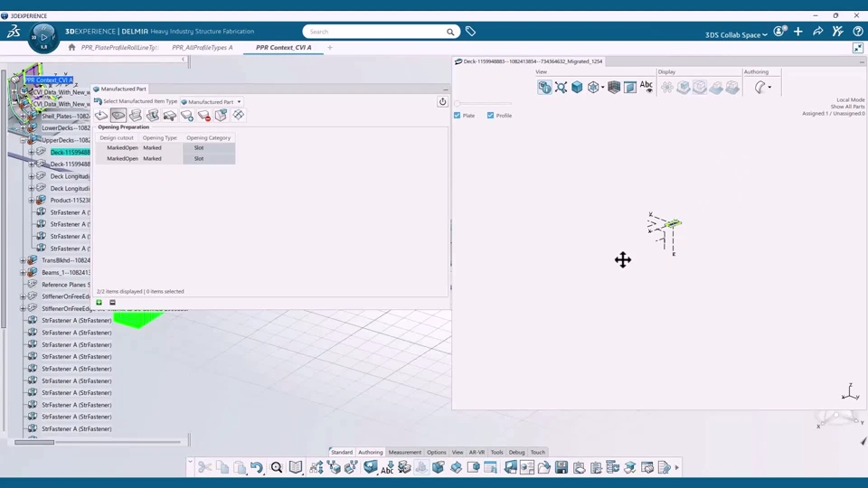Collapse the UpperDecks tree node

[x=24, y=141]
